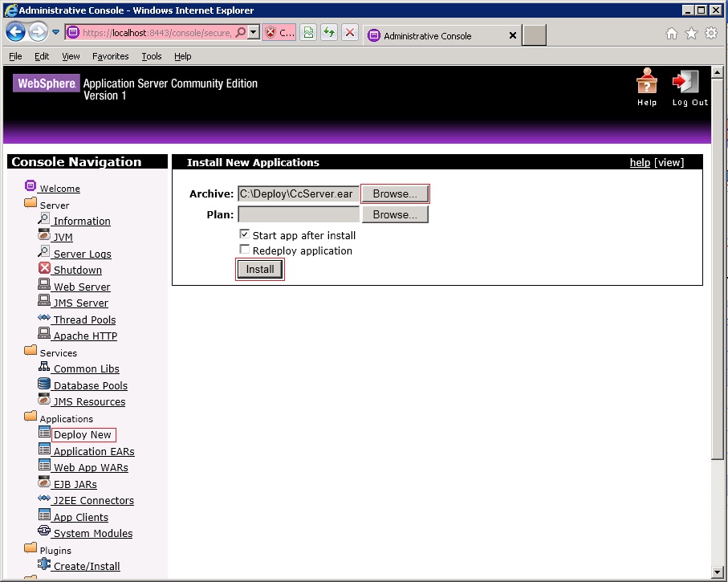Viewport: 728px width, 582px height.
Task: Click the Help icon in the console header
Action: click(x=646, y=81)
